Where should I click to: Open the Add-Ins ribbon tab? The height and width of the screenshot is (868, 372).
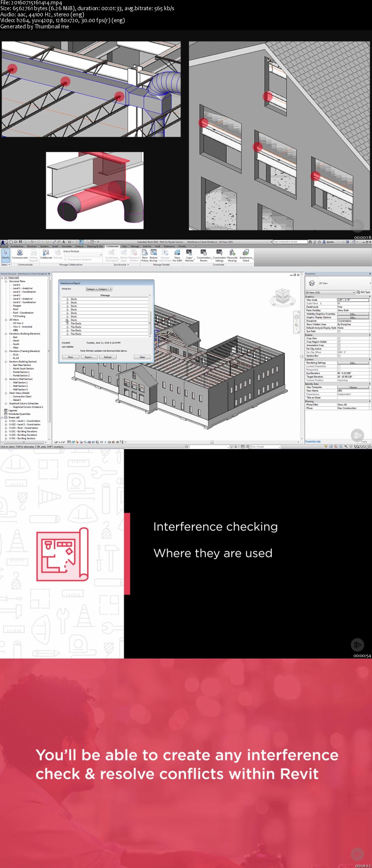click(x=147, y=246)
